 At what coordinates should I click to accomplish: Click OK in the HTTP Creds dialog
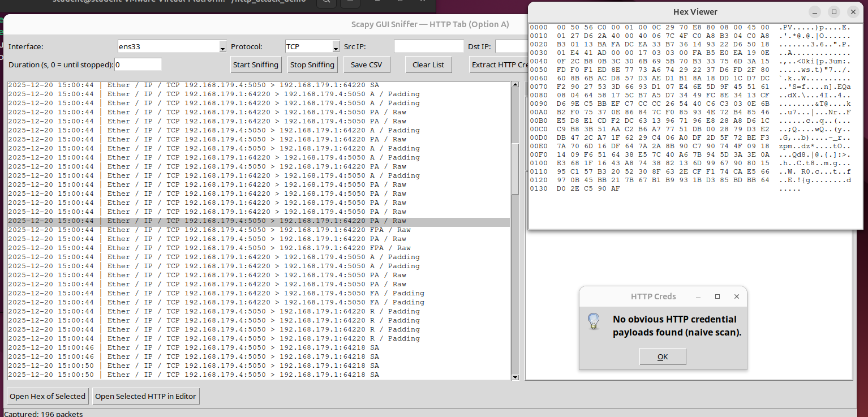[663, 356]
